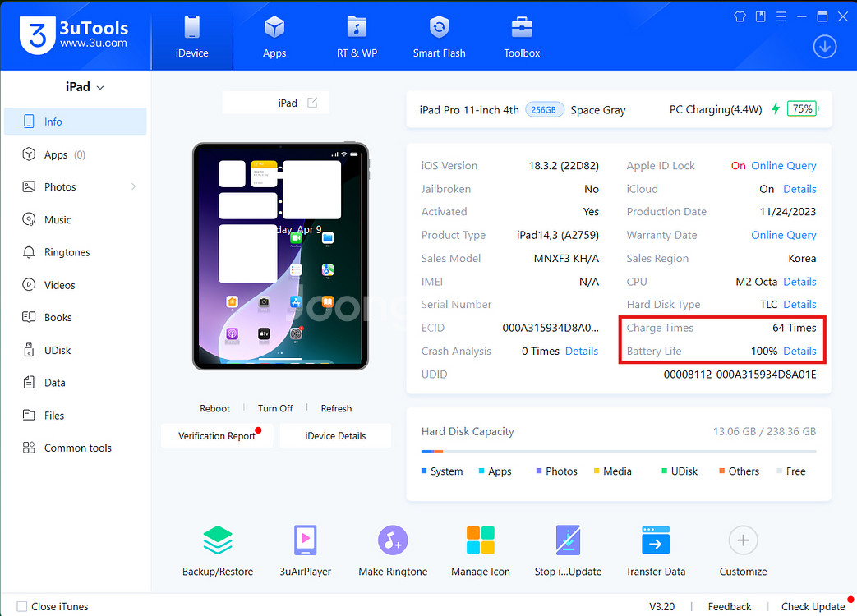Open Hard Disk Type Details link
The height and width of the screenshot is (616, 857).
[x=799, y=304]
